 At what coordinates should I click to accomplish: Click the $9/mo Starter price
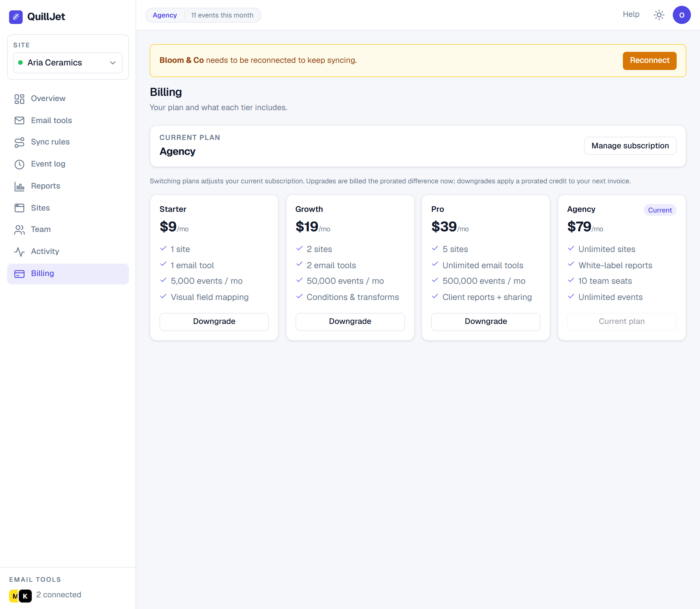click(x=174, y=227)
